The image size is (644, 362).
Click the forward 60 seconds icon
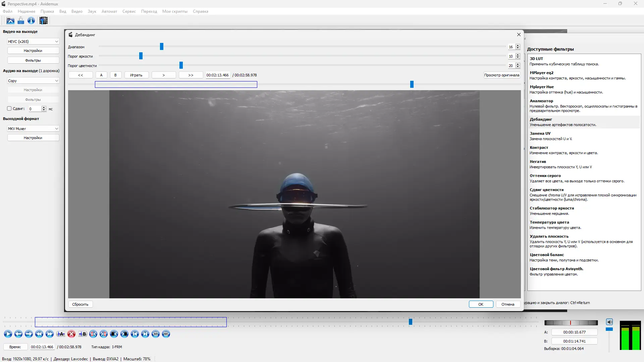pyautogui.click(x=166, y=334)
